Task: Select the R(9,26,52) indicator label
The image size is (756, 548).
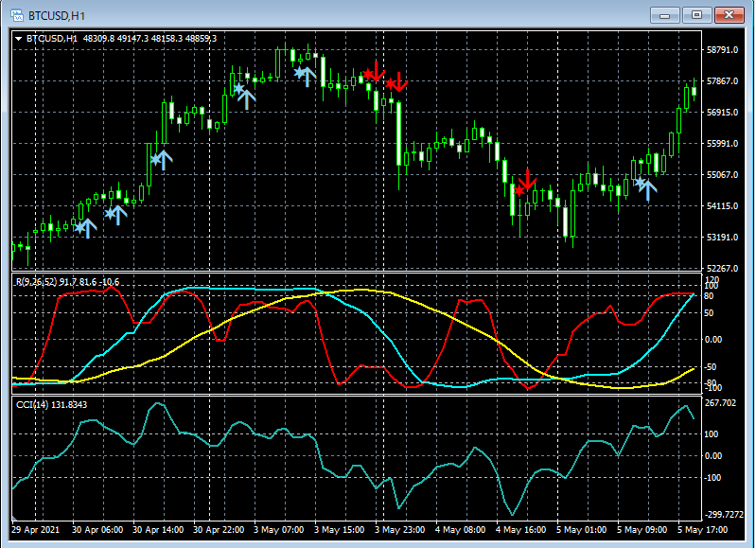Action: [37, 282]
